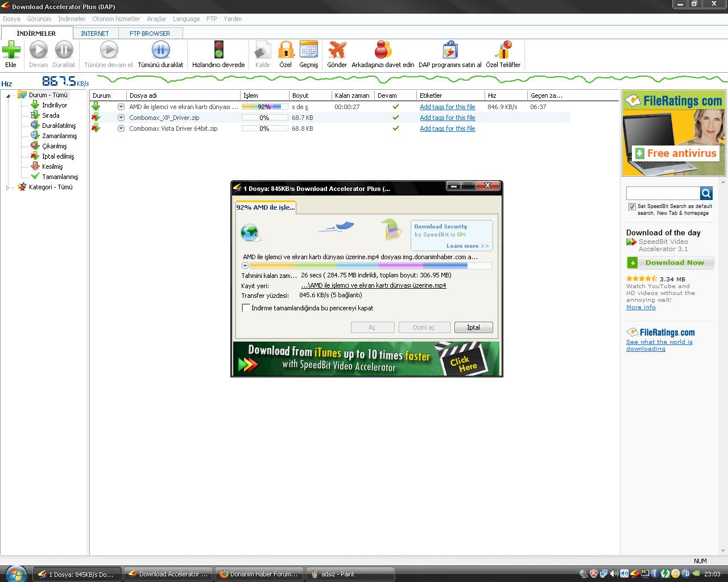Select Çıkarılmış status in tree
Screen dimensions: 728x582
[x=54, y=146]
